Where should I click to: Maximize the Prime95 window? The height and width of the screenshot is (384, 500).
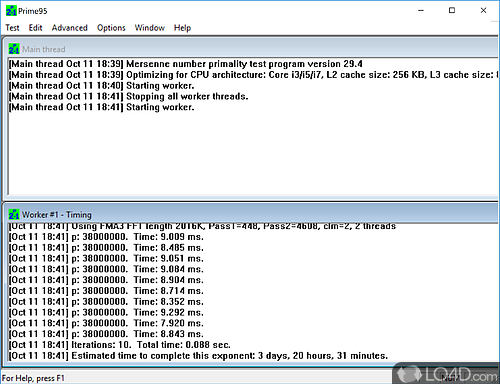pos(452,11)
